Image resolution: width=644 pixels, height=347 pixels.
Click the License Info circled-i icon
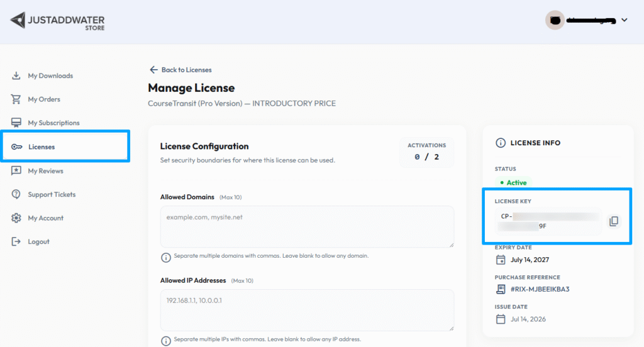click(500, 143)
